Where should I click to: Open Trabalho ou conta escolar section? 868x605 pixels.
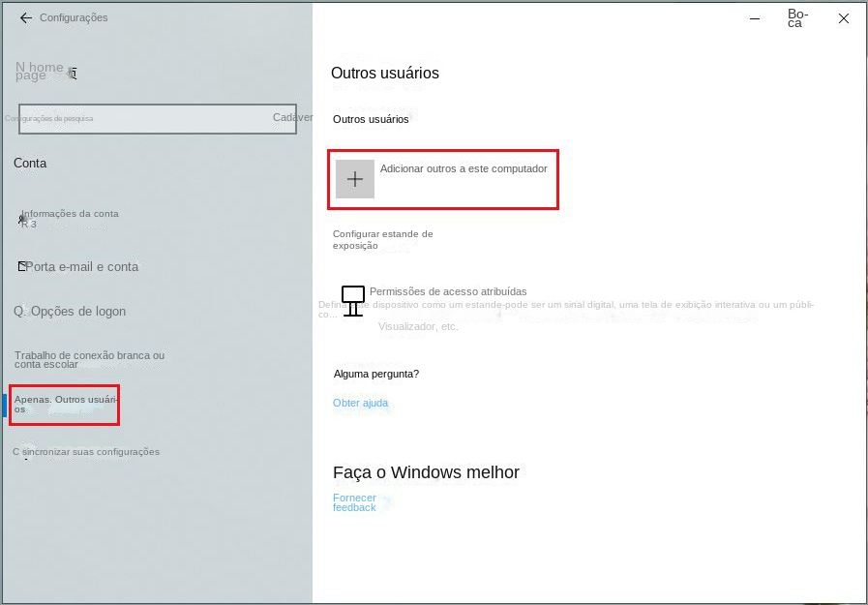click(x=89, y=360)
